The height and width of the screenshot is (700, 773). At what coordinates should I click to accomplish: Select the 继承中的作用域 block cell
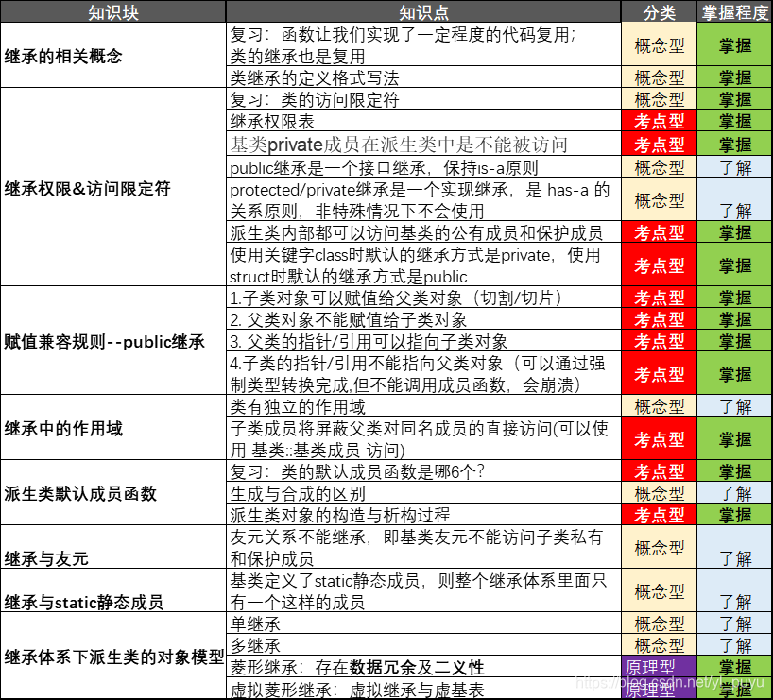[112, 427]
